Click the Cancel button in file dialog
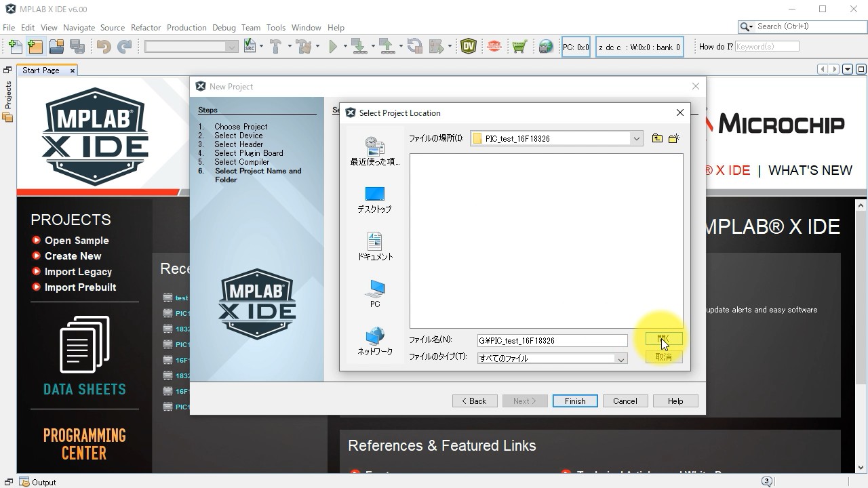Viewport: 868px width, 488px height. pos(664,357)
